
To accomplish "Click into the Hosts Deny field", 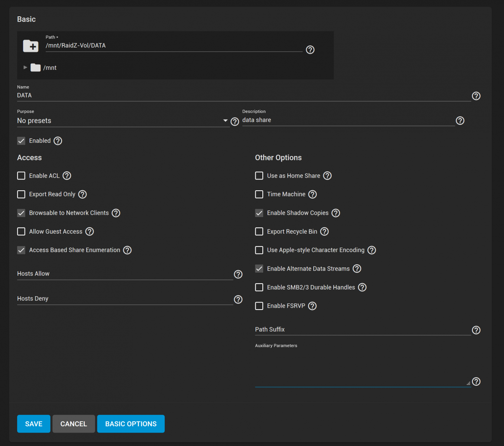I will tap(125, 299).
